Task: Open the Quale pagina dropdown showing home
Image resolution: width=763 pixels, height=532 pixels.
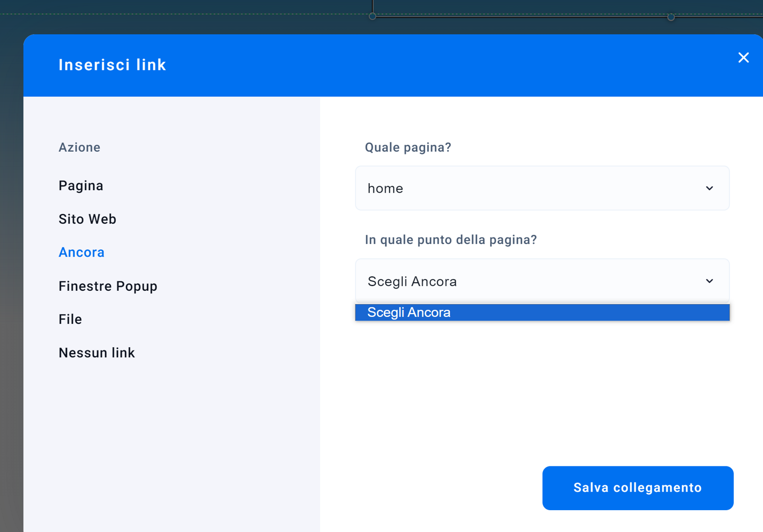Action: (x=533, y=189)
